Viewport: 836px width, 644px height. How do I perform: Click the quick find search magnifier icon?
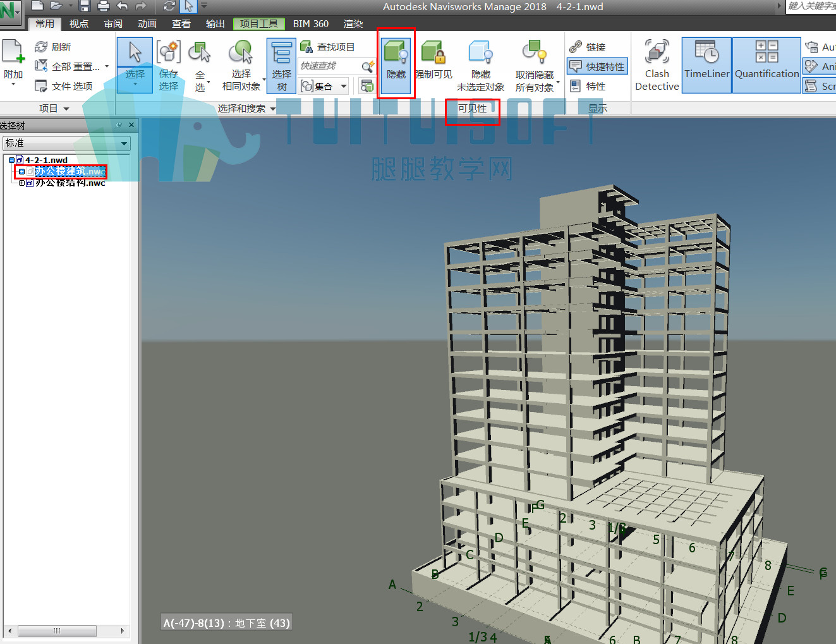pos(368,66)
